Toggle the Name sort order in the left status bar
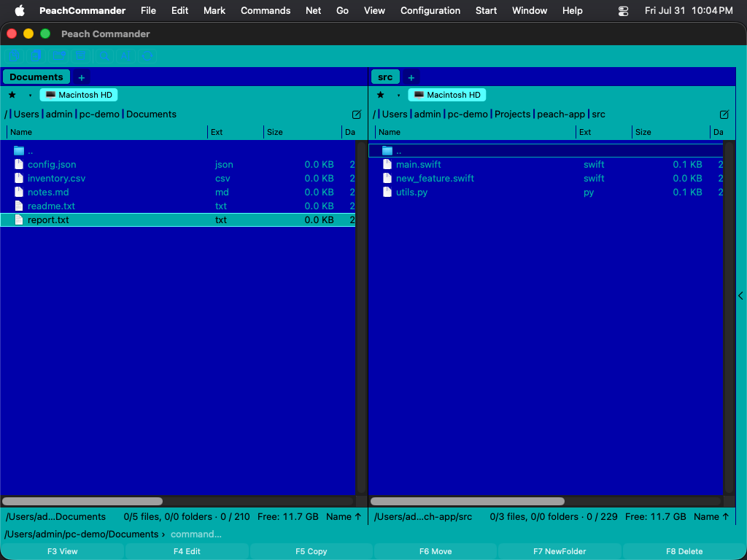Viewport: 747px width, 560px height. coord(344,517)
